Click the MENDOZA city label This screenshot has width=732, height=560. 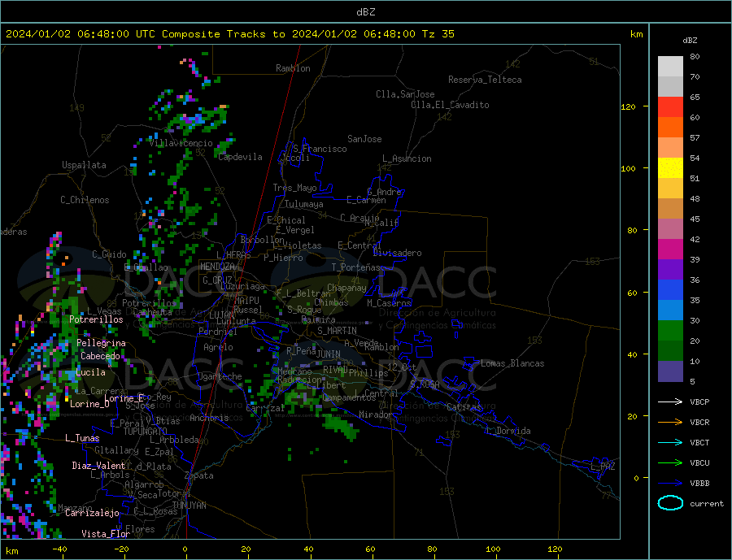tap(219, 267)
